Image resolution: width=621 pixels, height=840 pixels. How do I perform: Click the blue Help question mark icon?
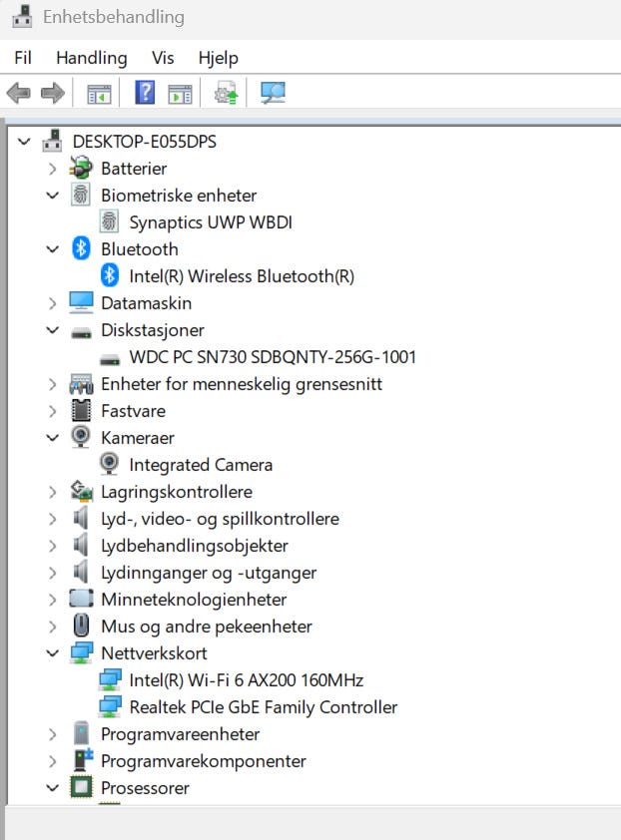click(145, 93)
